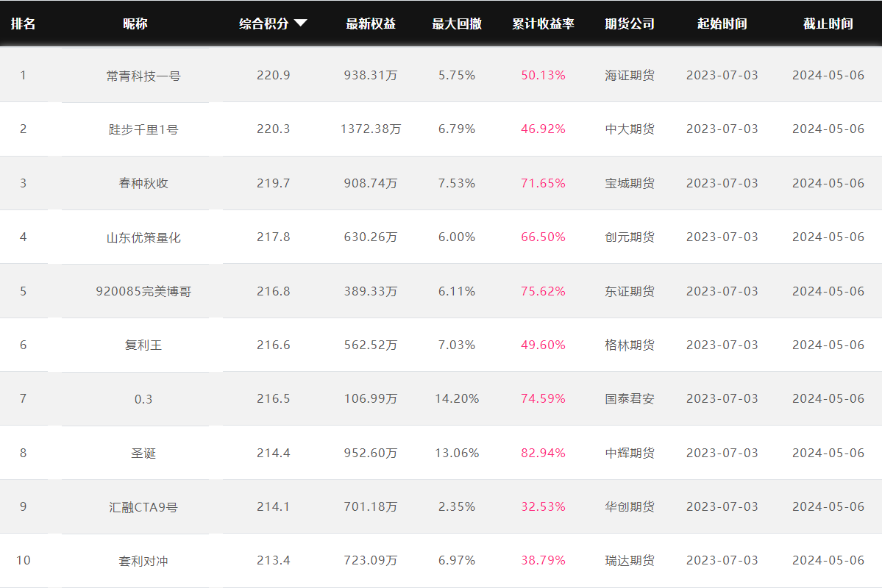Click the 截止时间 column header
882x588 pixels.
(x=828, y=24)
